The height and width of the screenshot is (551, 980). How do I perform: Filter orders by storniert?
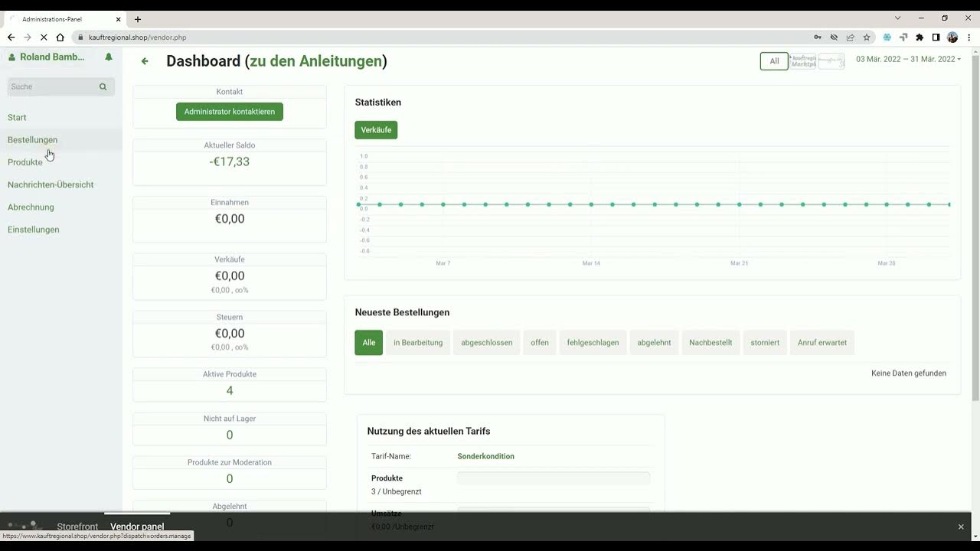(x=765, y=342)
